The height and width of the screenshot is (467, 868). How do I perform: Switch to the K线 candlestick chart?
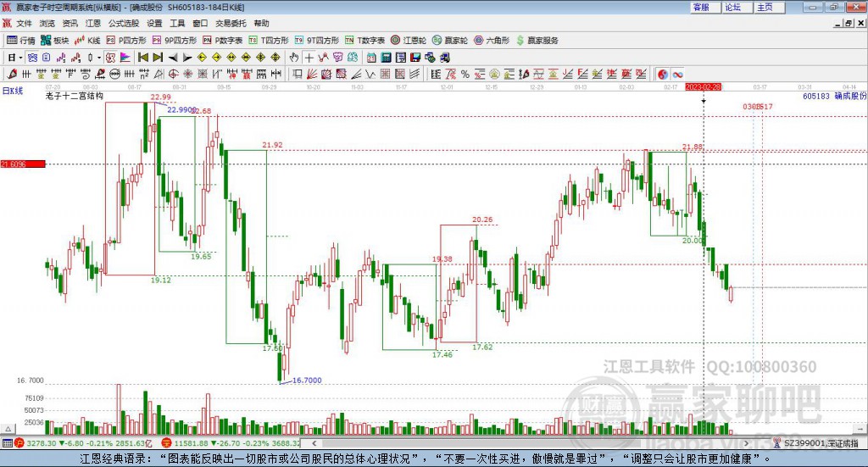click(x=87, y=41)
